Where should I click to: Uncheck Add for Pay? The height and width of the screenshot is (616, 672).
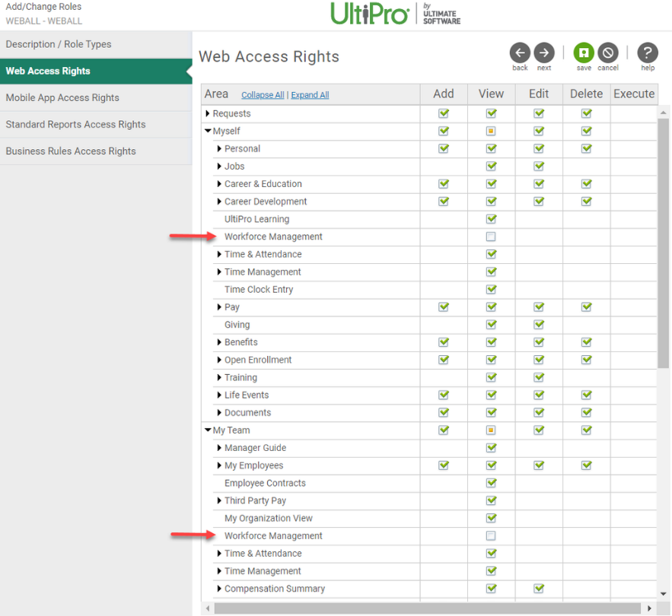pos(444,306)
